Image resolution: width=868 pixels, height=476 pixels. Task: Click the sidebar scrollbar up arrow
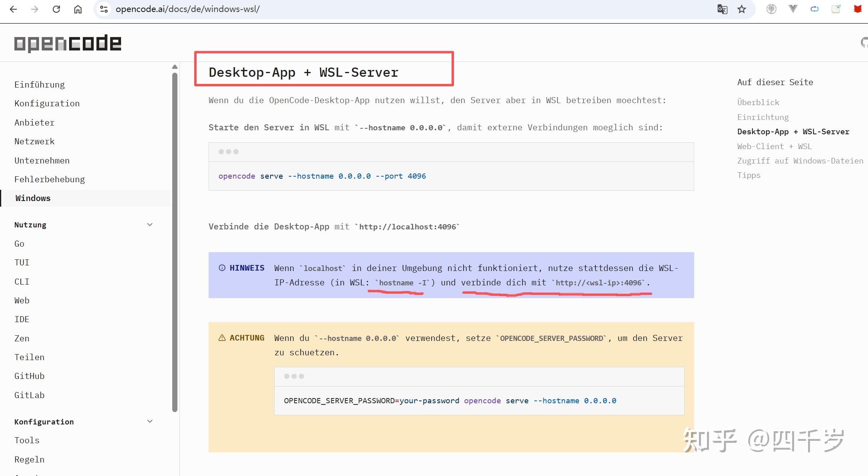tap(175, 67)
